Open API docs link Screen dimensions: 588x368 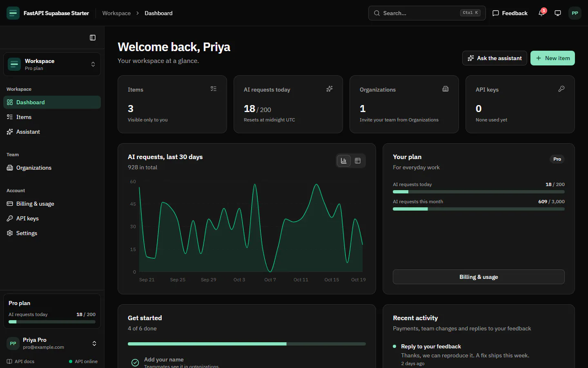pyautogui.click(x=20, y=361)
